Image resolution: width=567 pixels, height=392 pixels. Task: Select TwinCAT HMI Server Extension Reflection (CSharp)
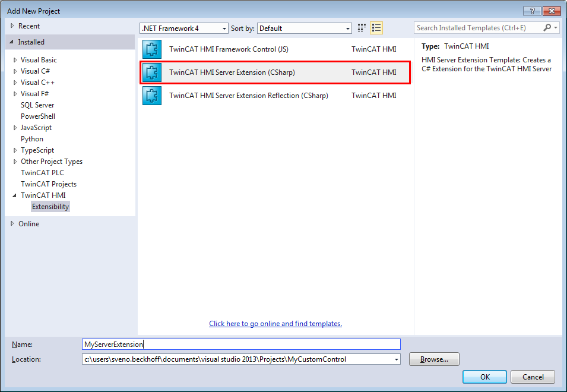tap(275, 96)
